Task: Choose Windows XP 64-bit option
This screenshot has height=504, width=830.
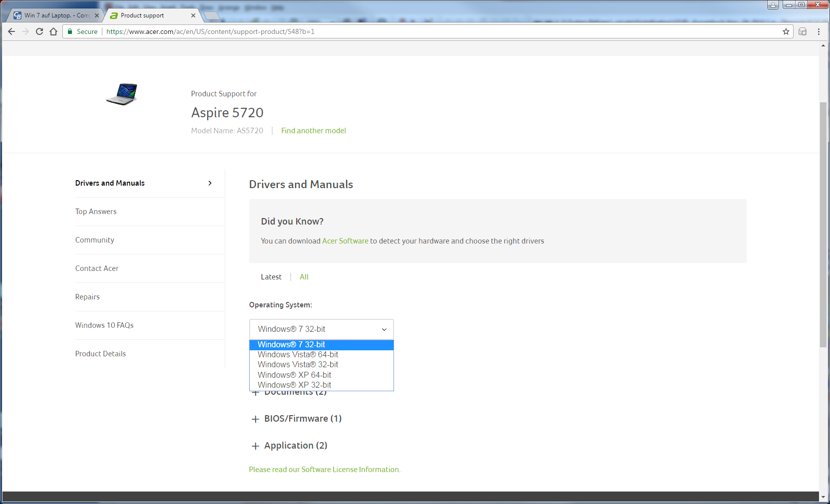Action: click(x=322, y=375)
